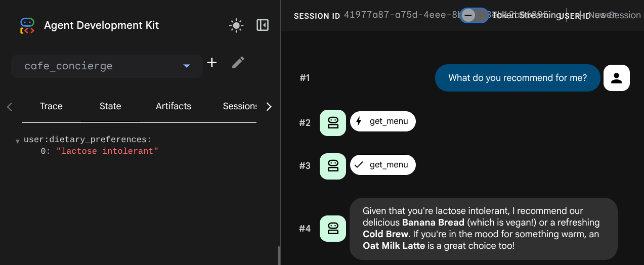Screen dimensions: 644x265
Task: Open the Artifacts tab
Action: coord(174,106)
